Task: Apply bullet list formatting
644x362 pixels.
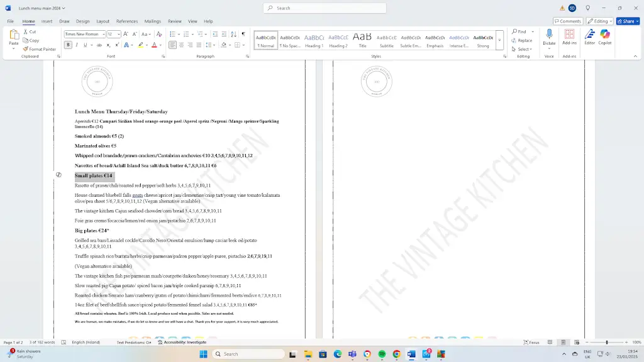Action: [174, 34]
